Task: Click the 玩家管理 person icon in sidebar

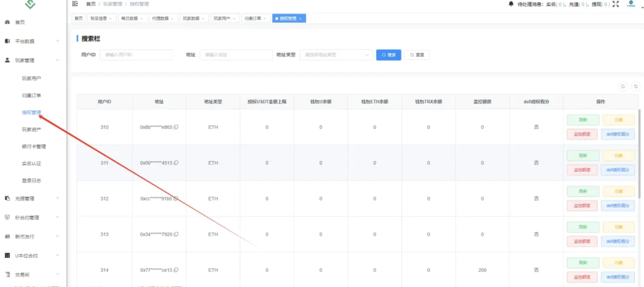Action: tap(7, 60)
